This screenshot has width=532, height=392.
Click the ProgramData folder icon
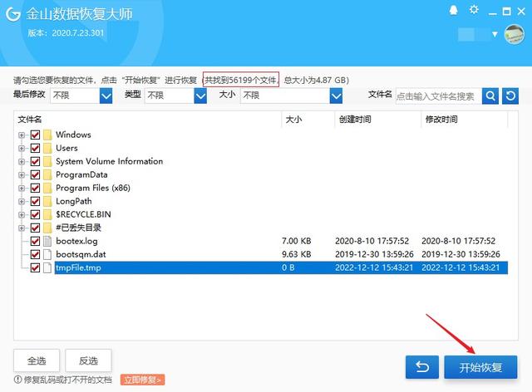coord(47,174)
